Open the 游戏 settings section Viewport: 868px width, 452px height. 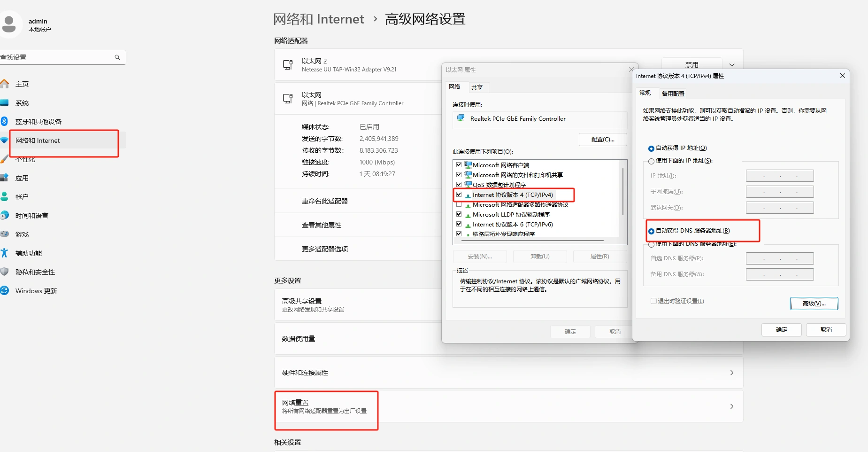pos(22,234)
